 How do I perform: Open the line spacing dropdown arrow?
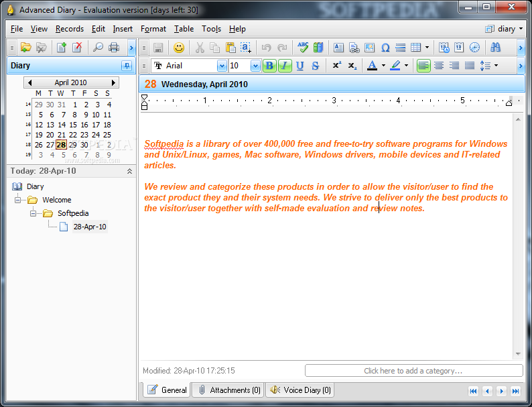[x=496, y=66]
